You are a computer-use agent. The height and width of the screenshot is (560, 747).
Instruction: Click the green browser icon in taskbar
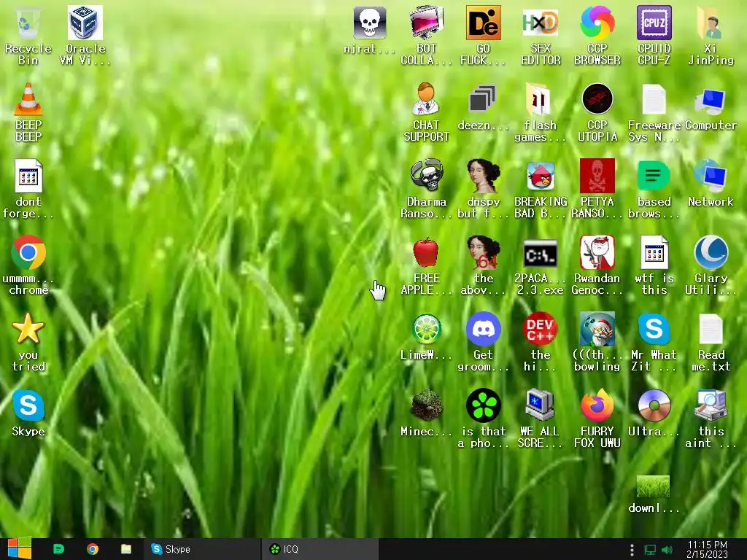58,549
